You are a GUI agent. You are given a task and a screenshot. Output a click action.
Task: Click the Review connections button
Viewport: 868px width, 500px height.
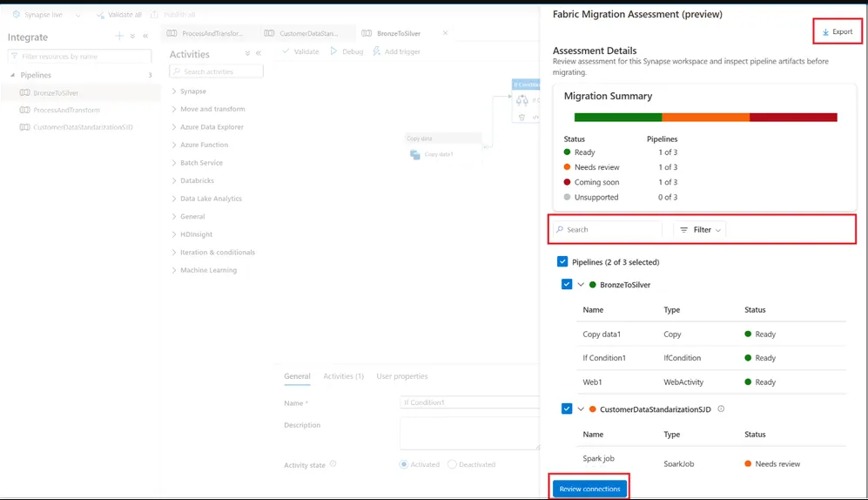[589, 489]
